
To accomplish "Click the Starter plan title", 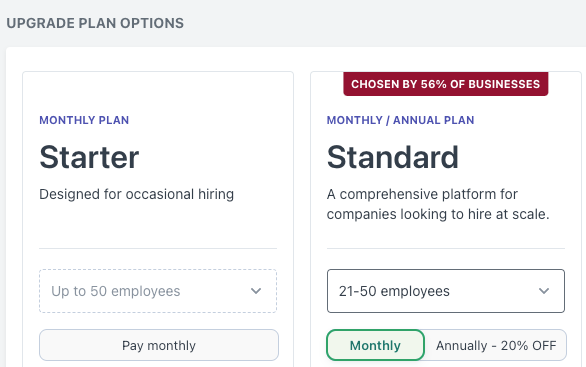I will point(89,157).
